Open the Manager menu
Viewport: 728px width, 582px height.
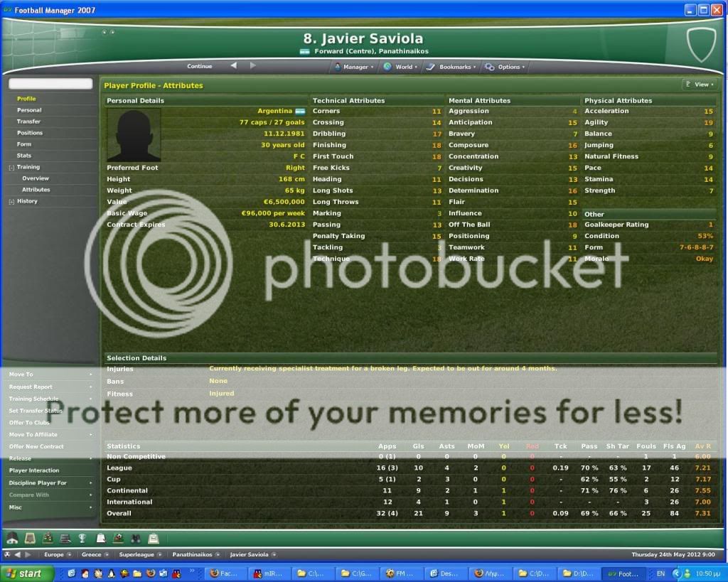click(352, 67)
